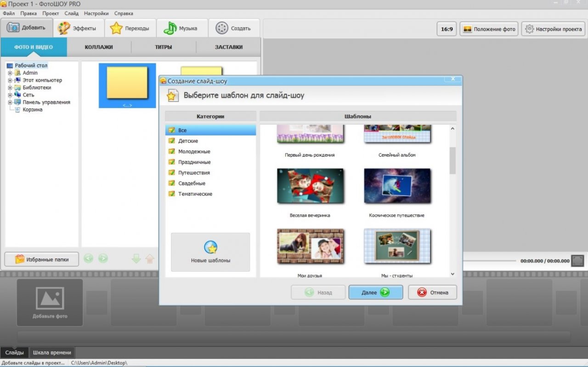Select the highlighted yellow folder thumbnail
This screenshot has height=367, width=588.
pyautogui.click(x=127, y=85)
